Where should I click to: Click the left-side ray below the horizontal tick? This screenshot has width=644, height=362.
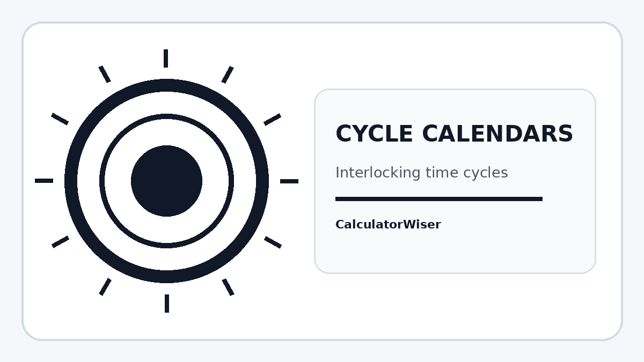(x=60, y=242)
